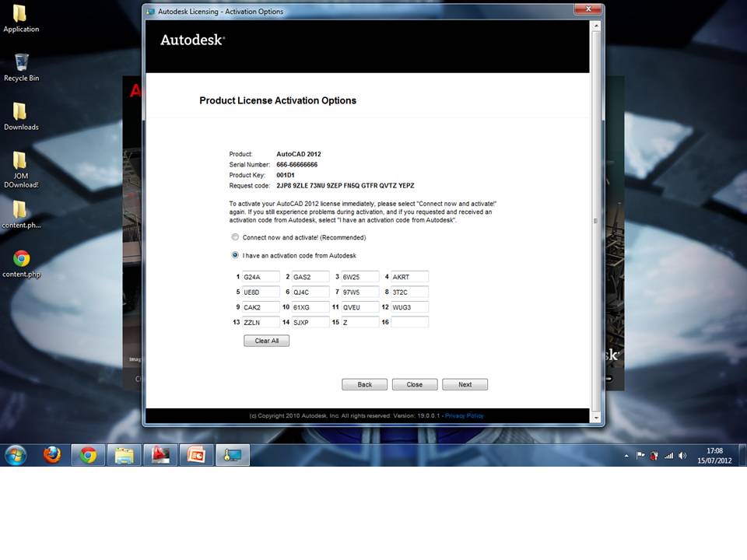Open the Action Center flag icon
The height and width of the screenshot is (560, 747).
640,456
